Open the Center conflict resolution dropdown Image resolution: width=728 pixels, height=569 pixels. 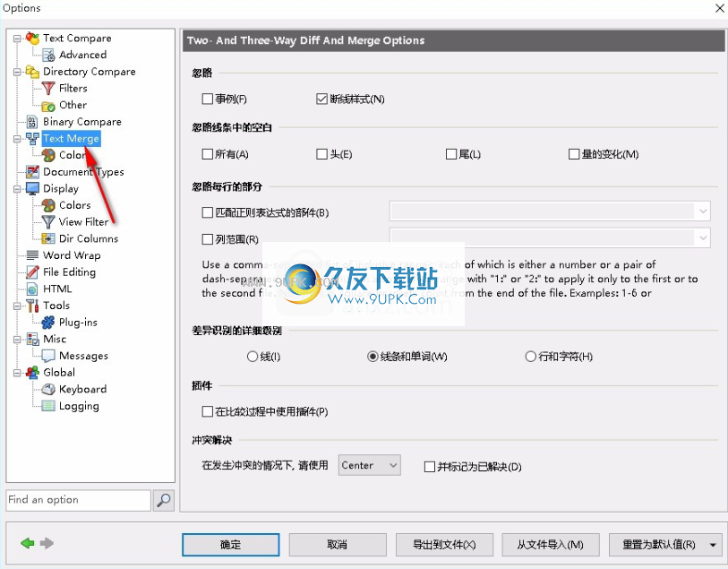click(370, 465)
